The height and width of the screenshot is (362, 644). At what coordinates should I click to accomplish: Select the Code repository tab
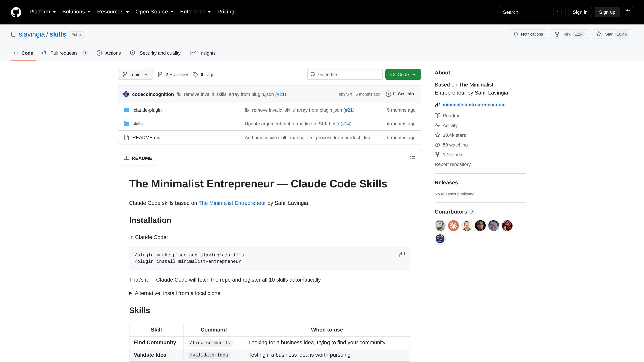coord(23,53)
